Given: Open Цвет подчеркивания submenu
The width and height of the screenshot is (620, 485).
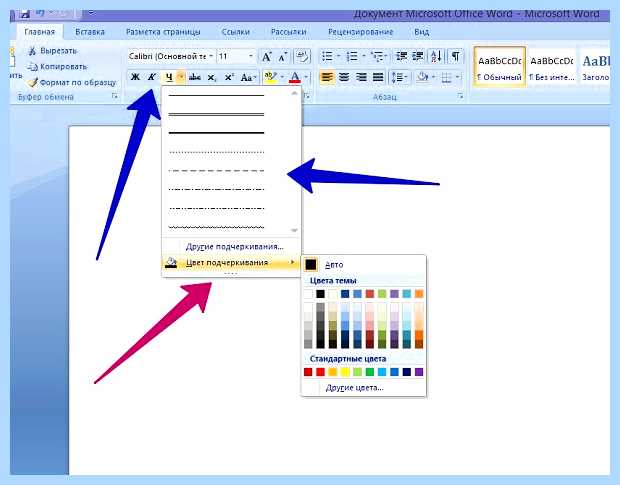Looking at the screenshot, I should coord(231,262).
